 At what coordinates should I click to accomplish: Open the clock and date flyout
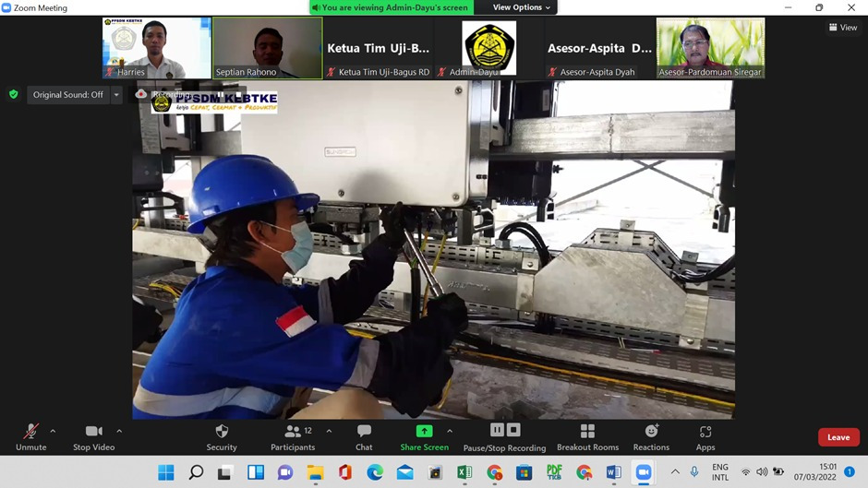(814, 472)
